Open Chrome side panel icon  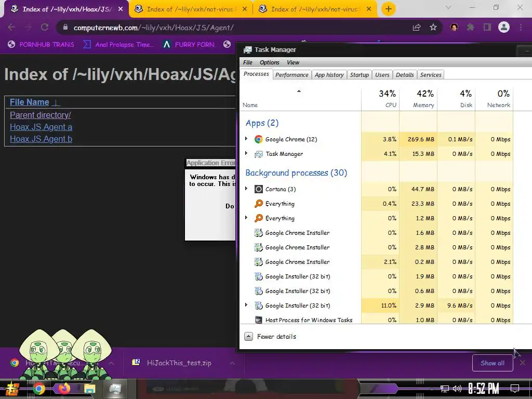click(487, 27)
